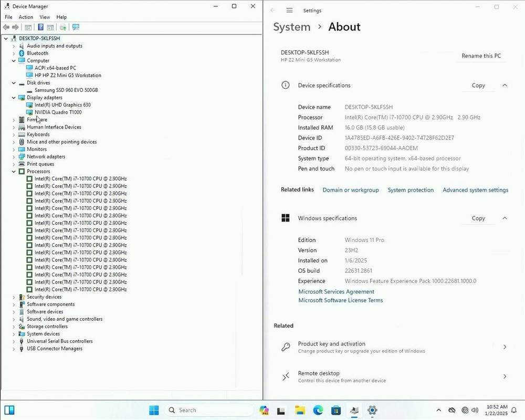Click the volume speaker tray icon
Viewport: 525px width, 420px height.
point(475,410)
